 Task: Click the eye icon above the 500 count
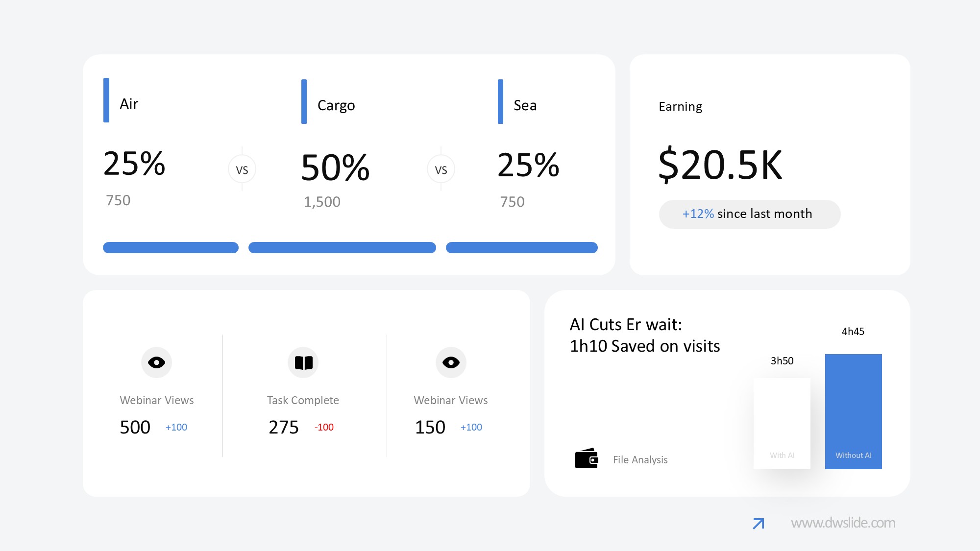point(156,362)
